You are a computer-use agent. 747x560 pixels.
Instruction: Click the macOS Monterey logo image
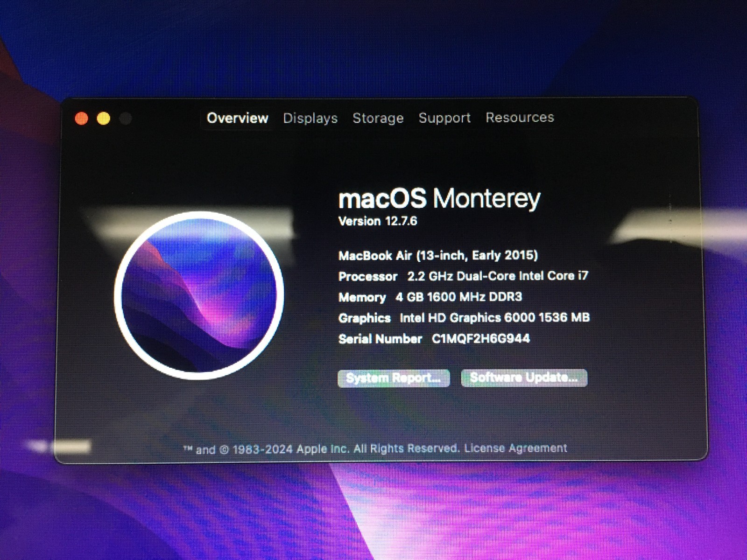coord(199,295)
